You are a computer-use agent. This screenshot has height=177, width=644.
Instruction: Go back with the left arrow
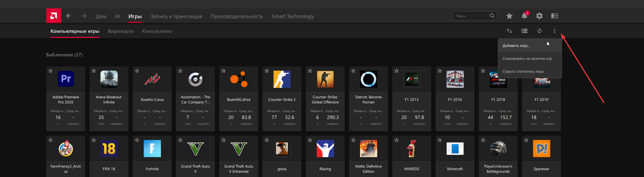point(69,16)
